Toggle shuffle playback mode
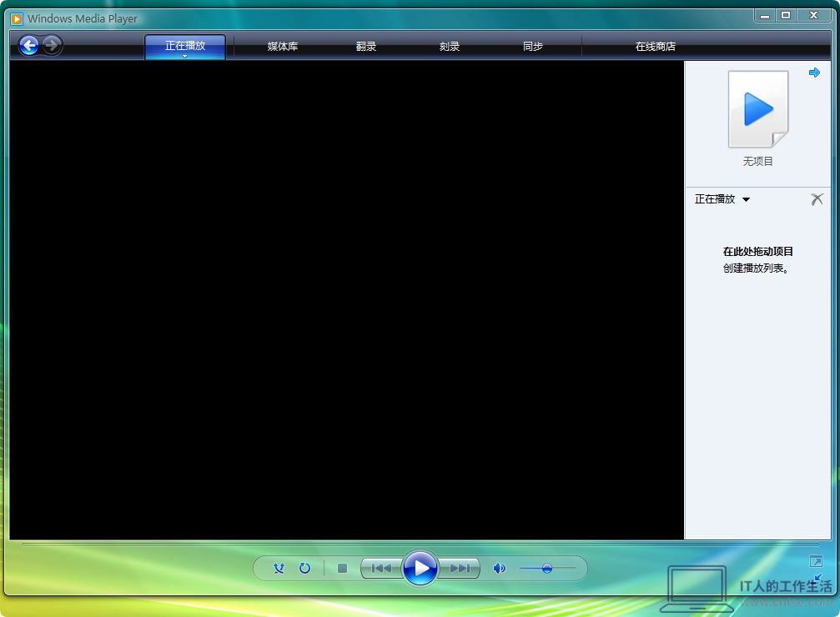 click(x=279, y=569)
